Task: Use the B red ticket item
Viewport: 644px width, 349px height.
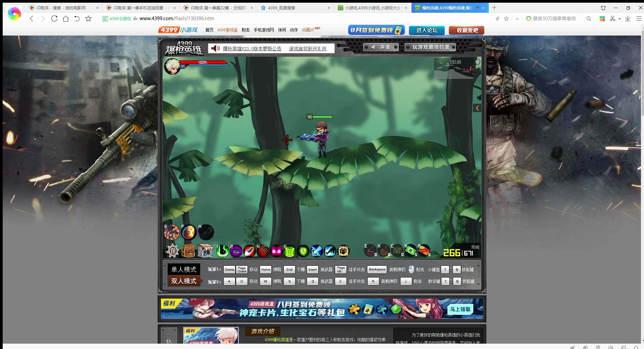Action: 424,250
